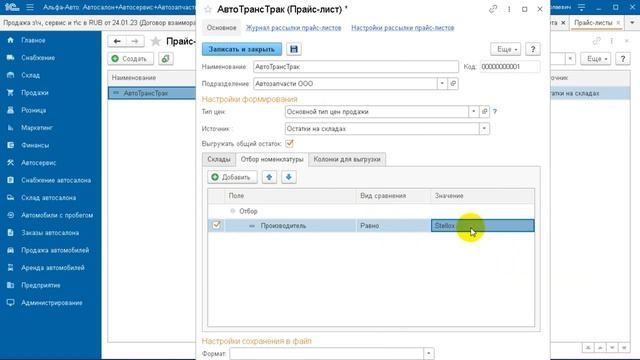This screenshot has width=640, height=360.
Task: Expand Формат dropdown arrow
Action: pos(429,353)
